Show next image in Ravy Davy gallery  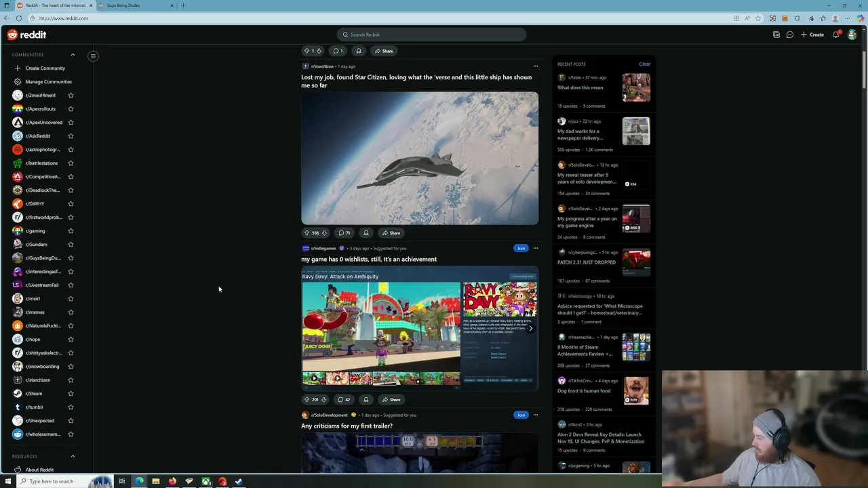point(530,329)
